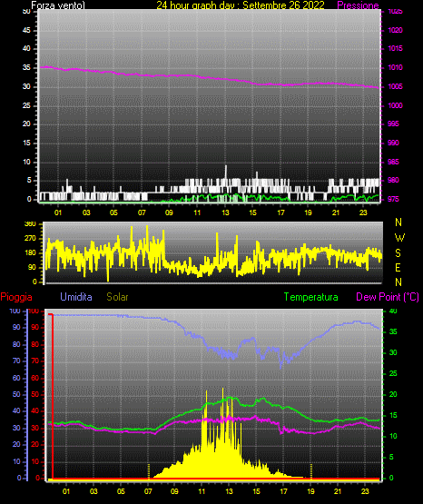Click the Pioggia legend label
This screenshot has height=504, width=423.
click(x=16, y=297)
